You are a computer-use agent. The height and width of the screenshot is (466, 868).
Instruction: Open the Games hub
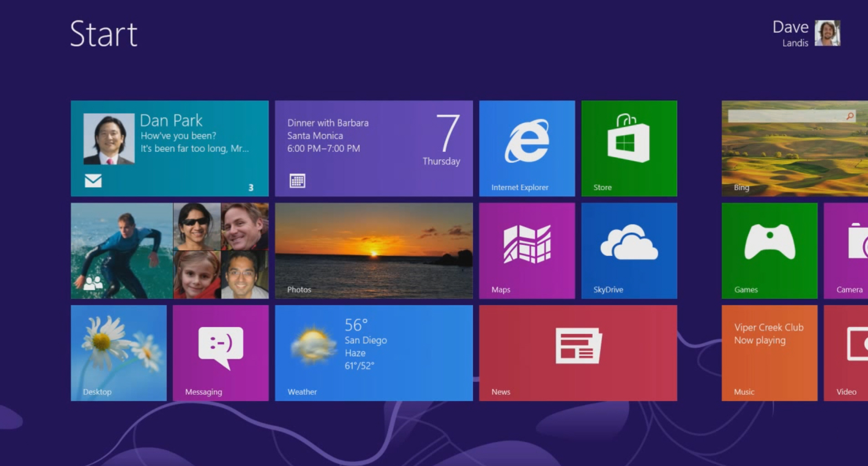pos(769,251)
